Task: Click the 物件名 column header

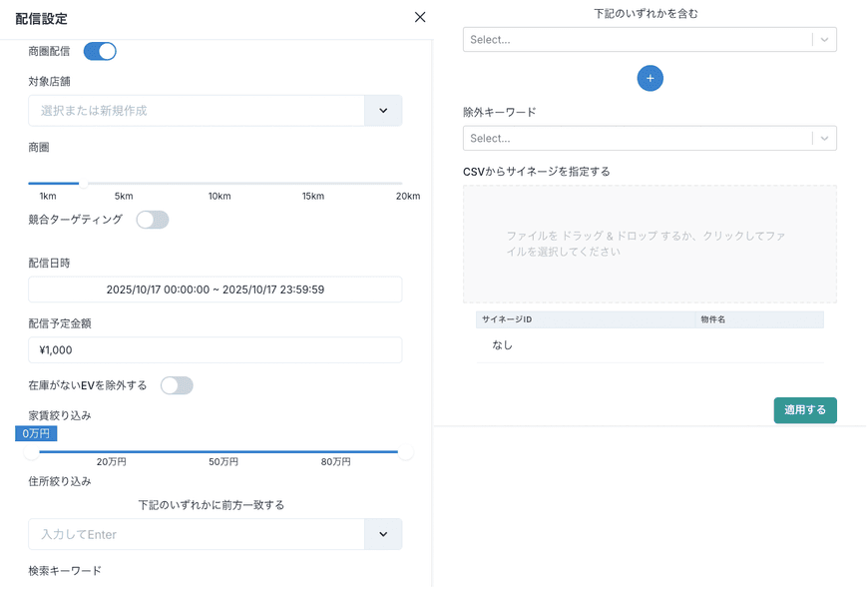Action: pyautogui.click(x=758, y=319)
